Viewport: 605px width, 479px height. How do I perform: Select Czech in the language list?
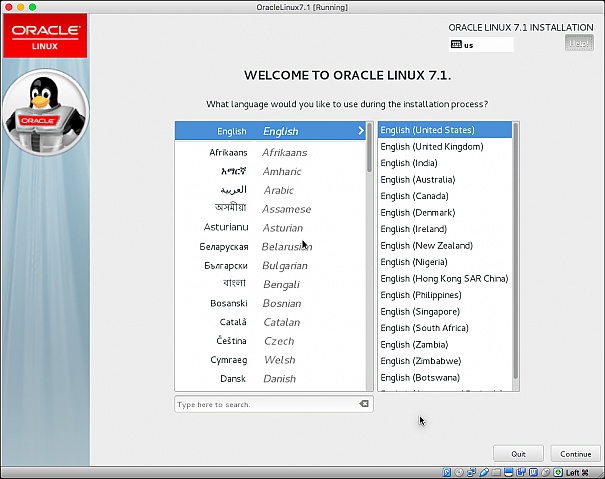270,341
